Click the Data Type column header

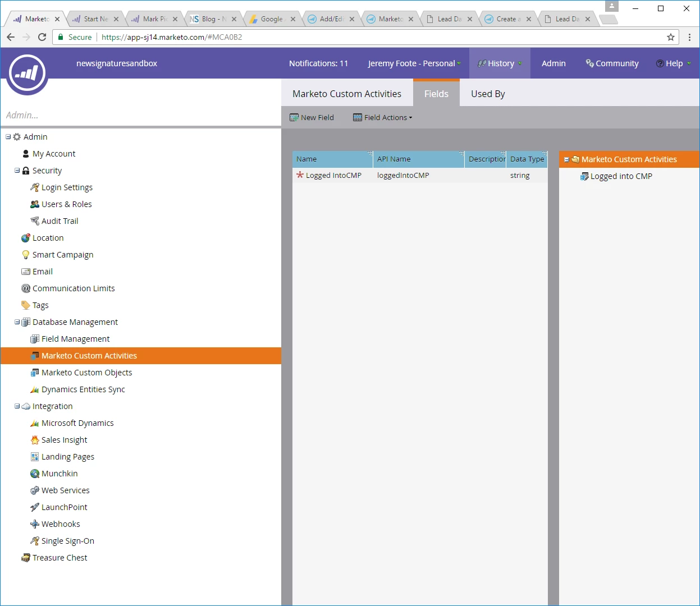527,159
